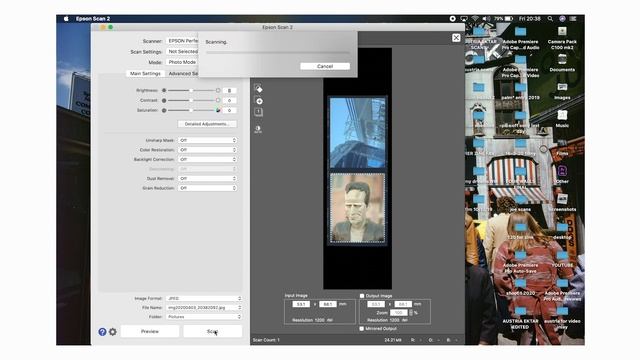Open Notification Center icon in menu bar

(x=573, y=19)
